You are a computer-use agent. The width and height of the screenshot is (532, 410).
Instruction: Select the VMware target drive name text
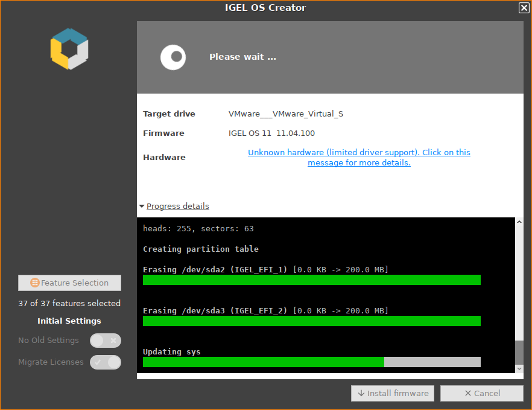click(x=286, y=114)
